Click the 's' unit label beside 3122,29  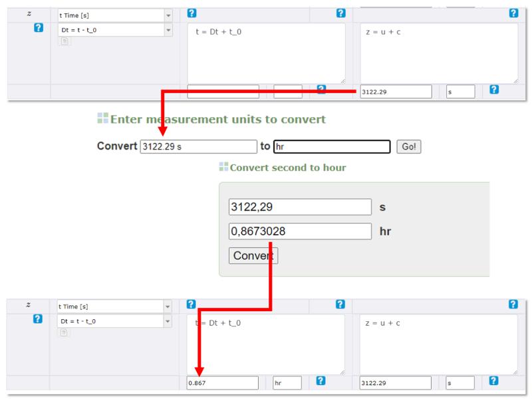[x=382, y=207]
